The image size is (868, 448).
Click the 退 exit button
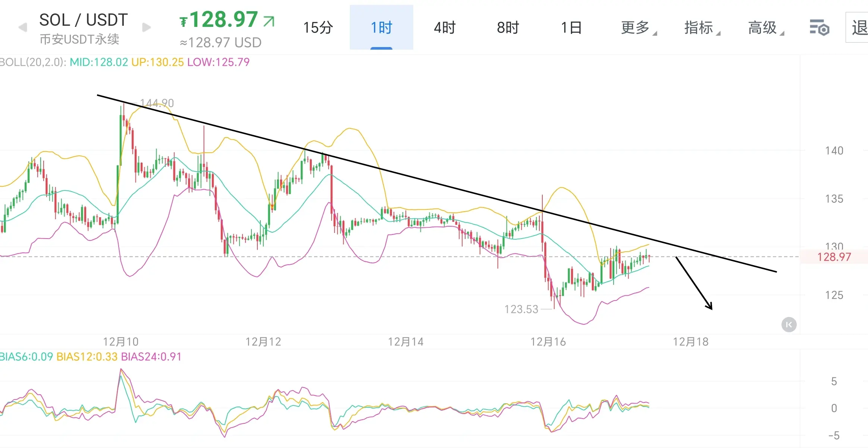point(858,28)
